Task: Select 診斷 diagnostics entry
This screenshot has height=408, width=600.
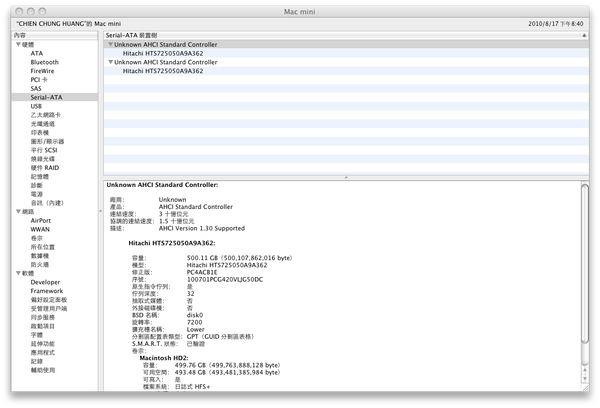Action: pos(37,185)
